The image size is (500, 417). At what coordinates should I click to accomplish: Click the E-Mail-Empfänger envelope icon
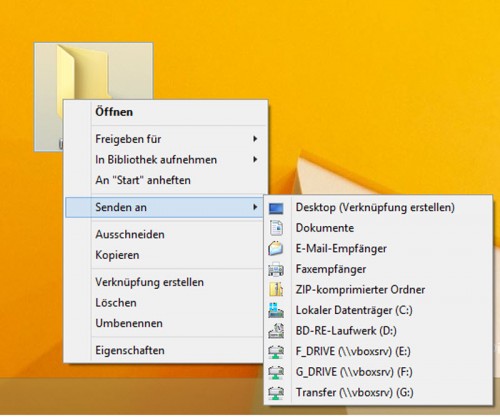click(276, 249)
